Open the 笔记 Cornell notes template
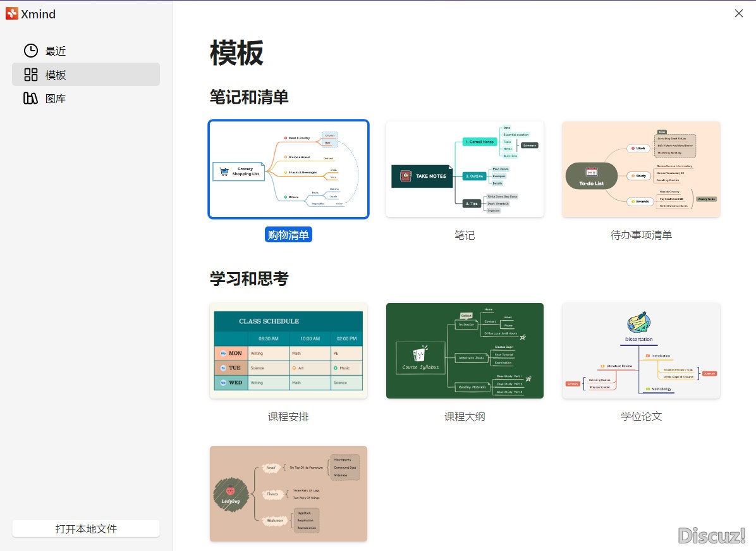756x551 pixels. (465, 169)
